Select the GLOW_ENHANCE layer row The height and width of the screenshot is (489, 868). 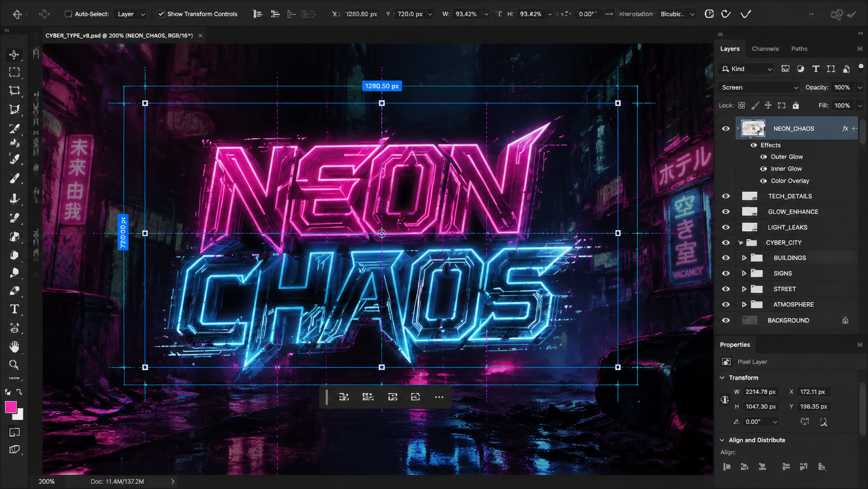tap(786, 212)
